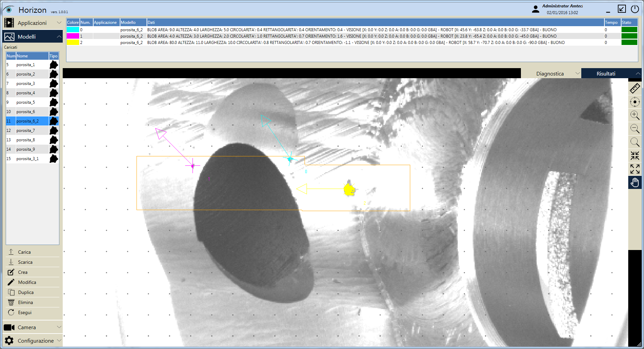
Task: Click the Modello column header
Action: click(133, 22)
